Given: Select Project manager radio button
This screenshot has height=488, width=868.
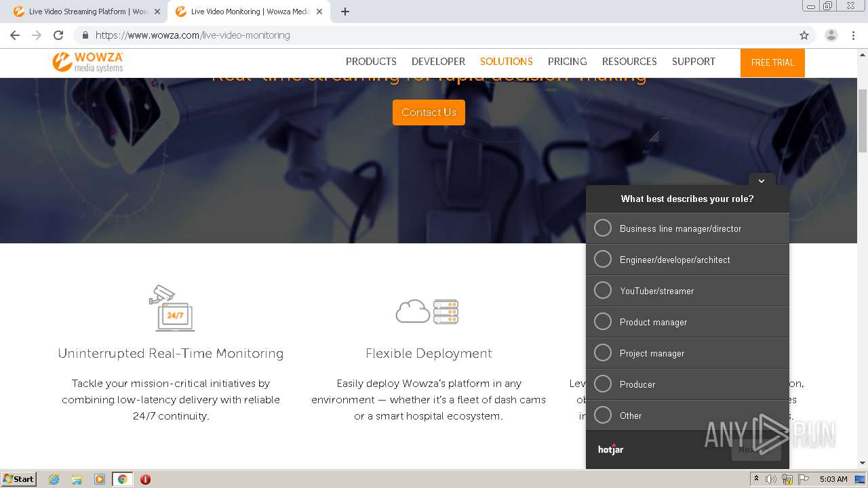Looking at the screenshot, I should click(x=603, y=353).
